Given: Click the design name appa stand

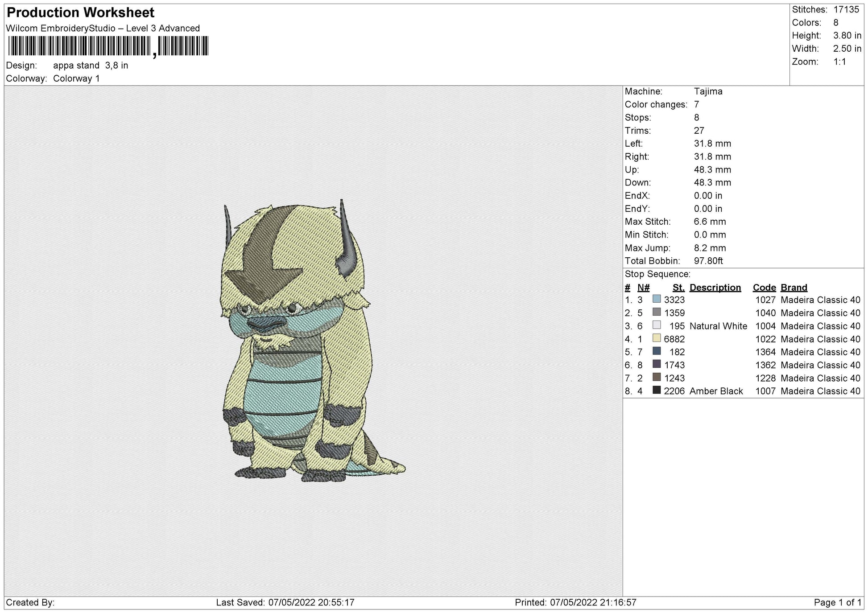Looking at the screenshot, I should point(76,65).
